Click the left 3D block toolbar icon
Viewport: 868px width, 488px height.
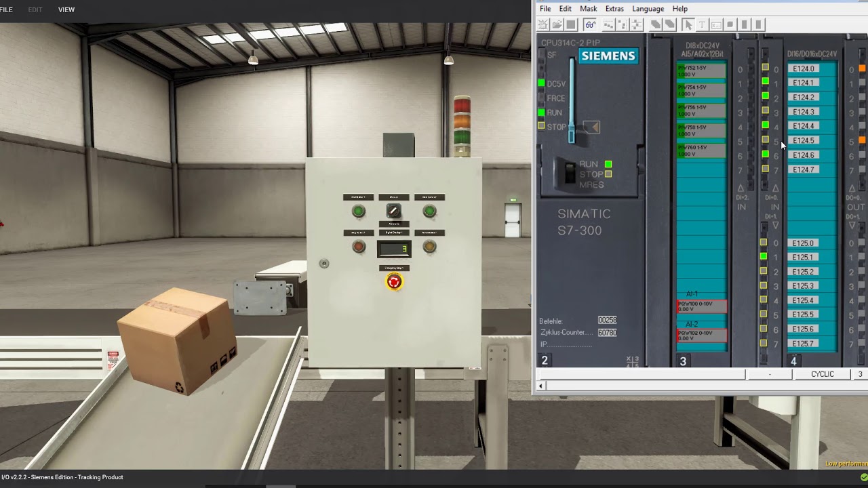click(x=656, y=24)
